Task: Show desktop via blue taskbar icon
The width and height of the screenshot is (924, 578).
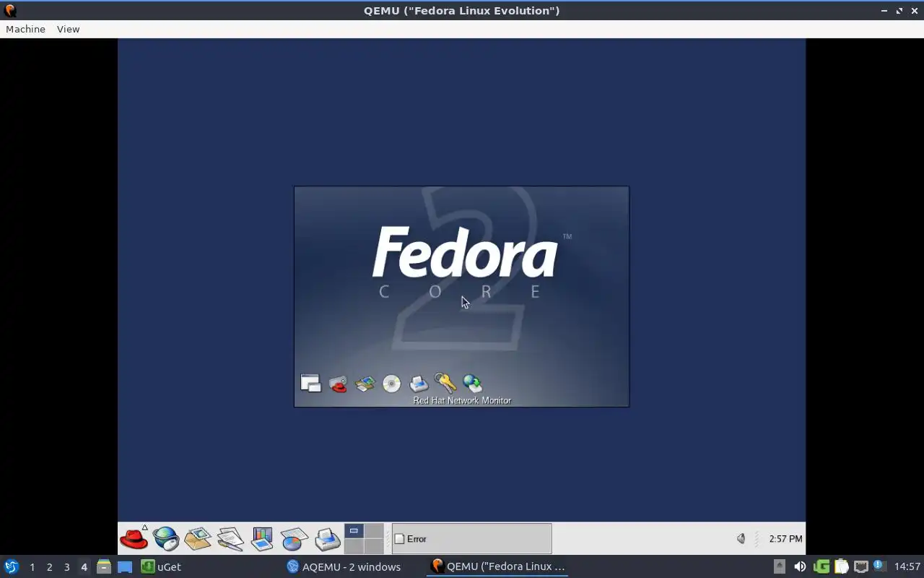Action: [x=125, y=567]
